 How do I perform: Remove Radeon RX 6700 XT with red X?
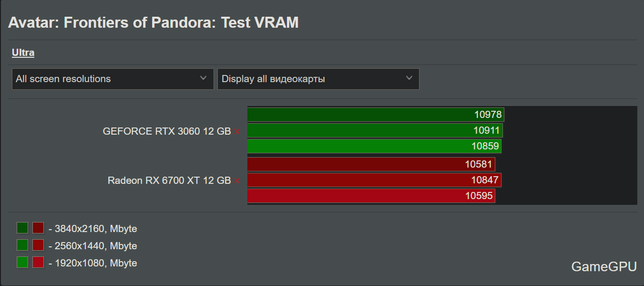(x=237, y=181)
